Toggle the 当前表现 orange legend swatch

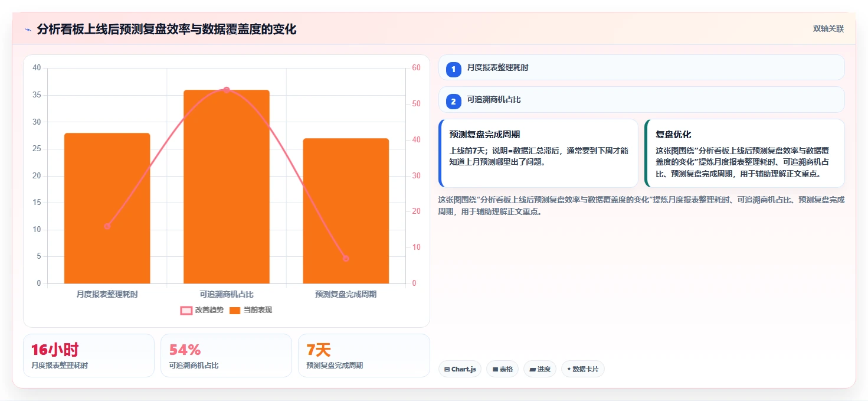coord(235,310)
